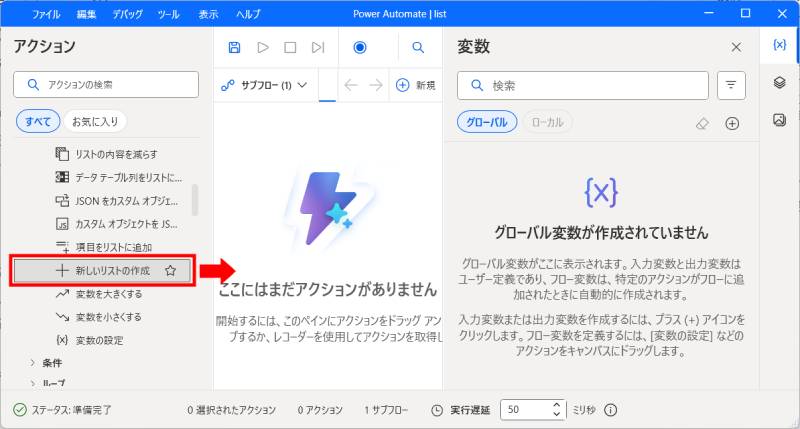The height and width of the screenshot is (429, 800).
Task: Select 変数の設定 action
Action: (90, 340)
